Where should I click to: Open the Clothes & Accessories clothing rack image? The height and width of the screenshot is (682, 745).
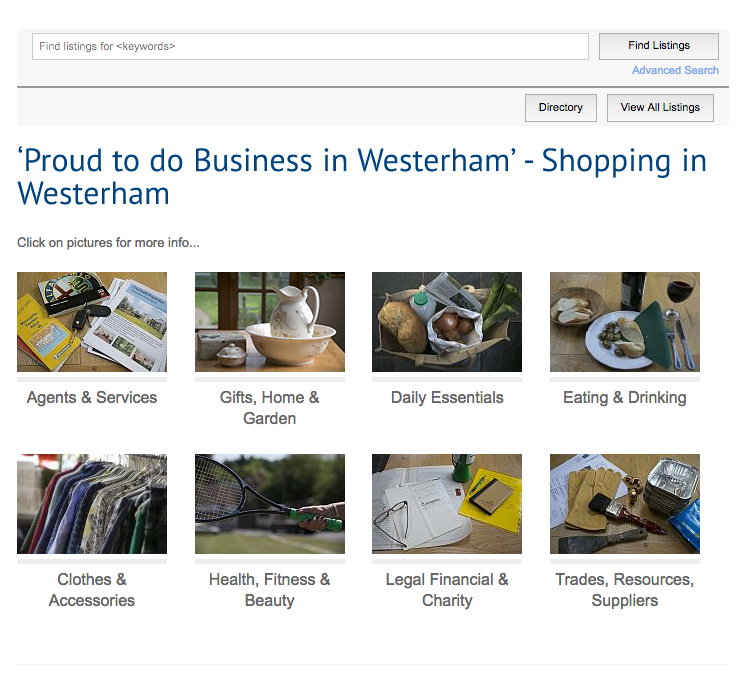(x=92, y=504)
